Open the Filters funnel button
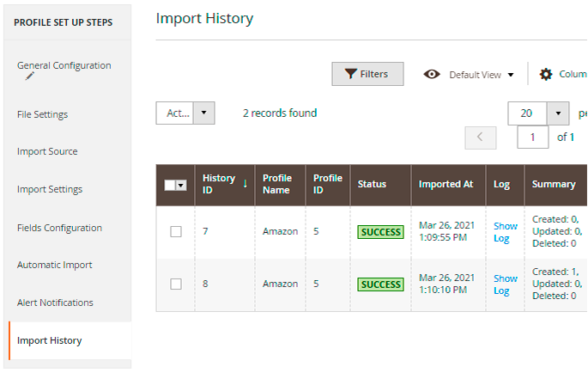This screenshot has width=588, height=373. [x=367, y=74]
